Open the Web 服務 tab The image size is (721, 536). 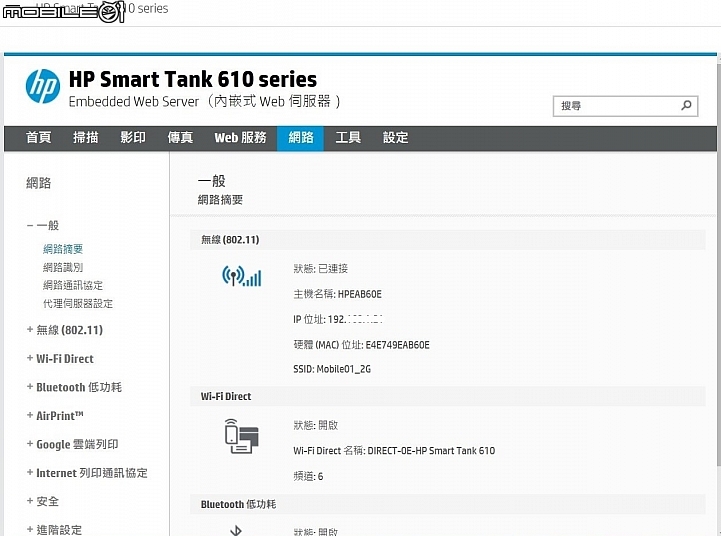(x=240, y=137)
